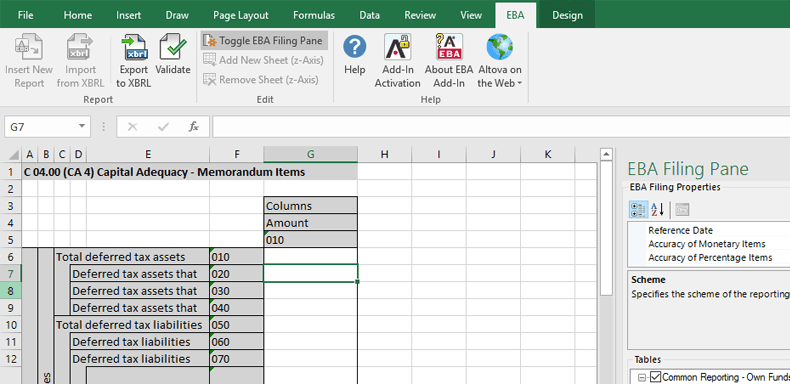Click Remove Sheet (z-Axis)
The image size is (790, 384).
261,80
